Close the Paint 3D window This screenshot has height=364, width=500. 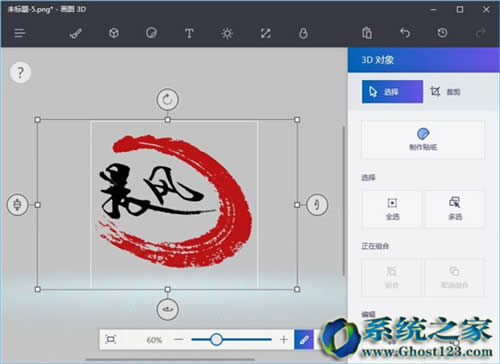pyautogui.click(x=486, y=10)
